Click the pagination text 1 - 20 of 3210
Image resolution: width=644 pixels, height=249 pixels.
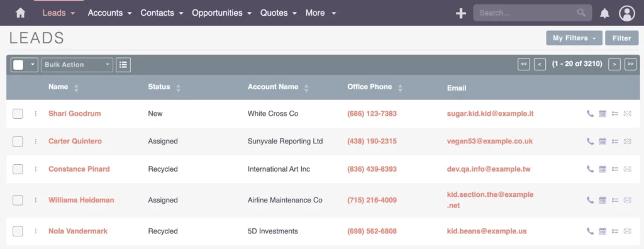(x=577, y=64)
